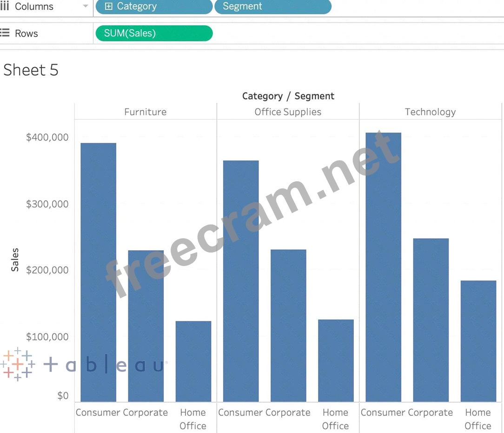Click the Category pill label text

pyautogui.click(x=137, y=7)
